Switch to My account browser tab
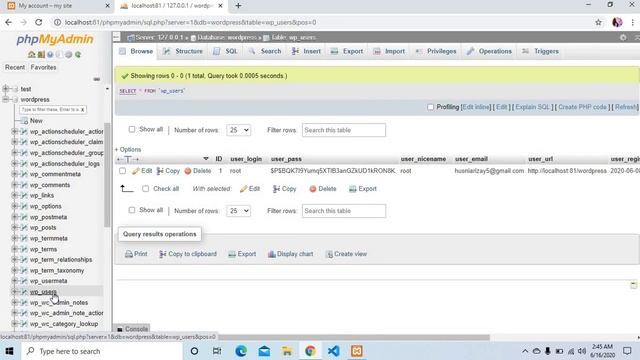This screenshot has height=360, width=640. (57, 6)
